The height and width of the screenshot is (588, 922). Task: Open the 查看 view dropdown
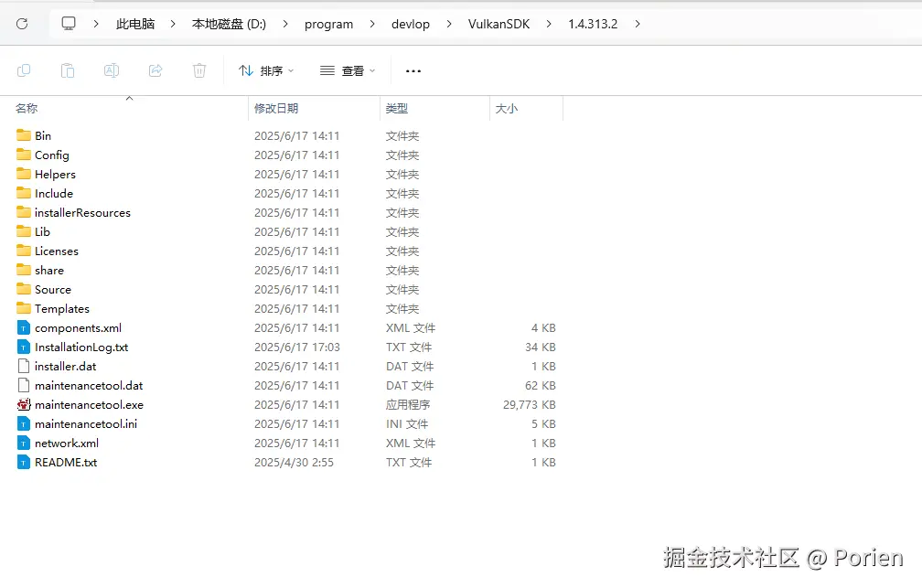click(348, 70)
